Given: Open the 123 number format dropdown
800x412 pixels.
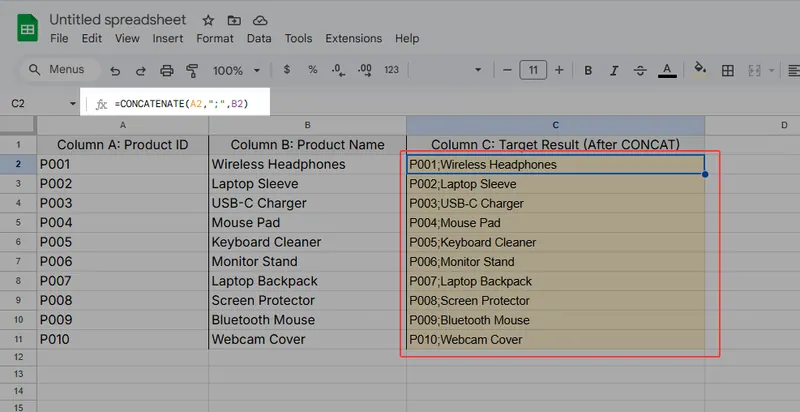Looking at the screenshot, I should point(391,70).
